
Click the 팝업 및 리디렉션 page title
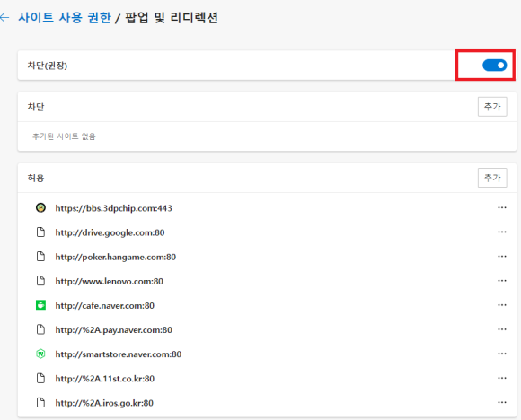[172, 18]
